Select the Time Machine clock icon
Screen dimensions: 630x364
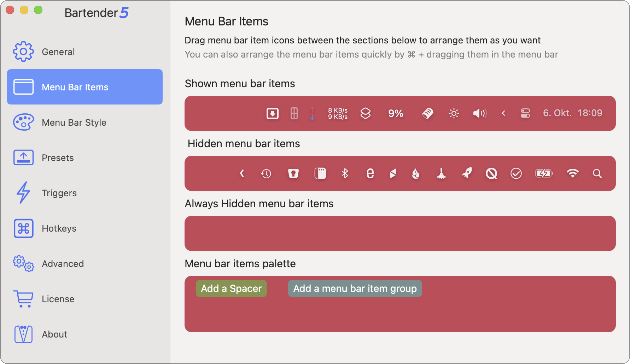pyautogui.click(x=266, y=173)
